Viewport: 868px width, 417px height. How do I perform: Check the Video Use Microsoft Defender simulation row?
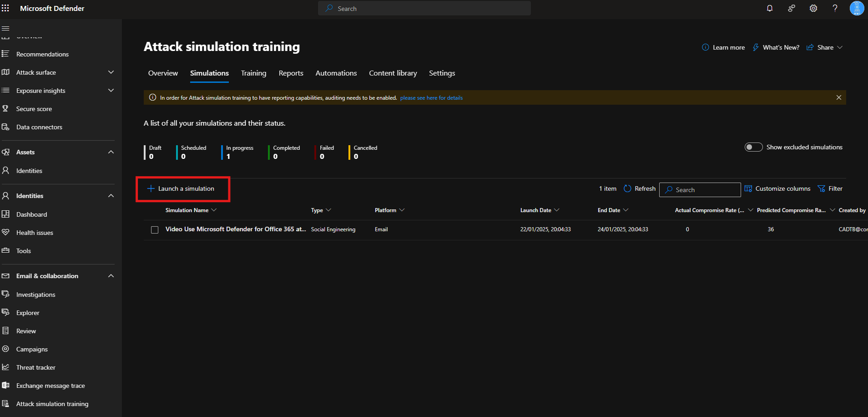(155, 230)
